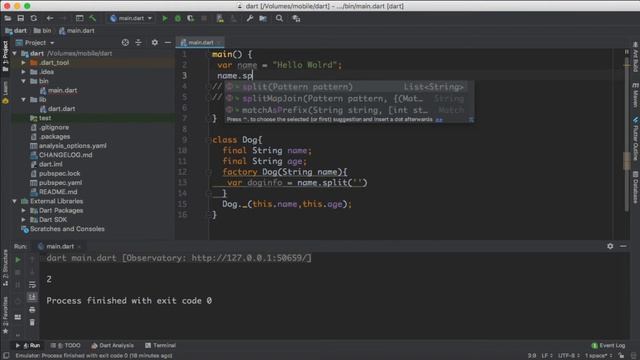Minimize the Run panel with minus icon
This screenshot has width=640, height=360.
coord(623,246)
